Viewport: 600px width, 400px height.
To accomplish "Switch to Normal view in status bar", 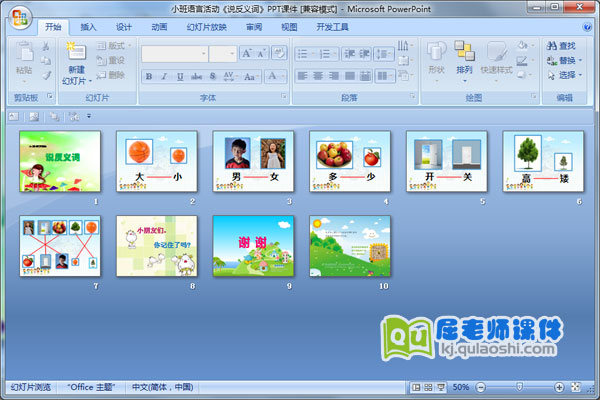I will click(x=416, y=387).
